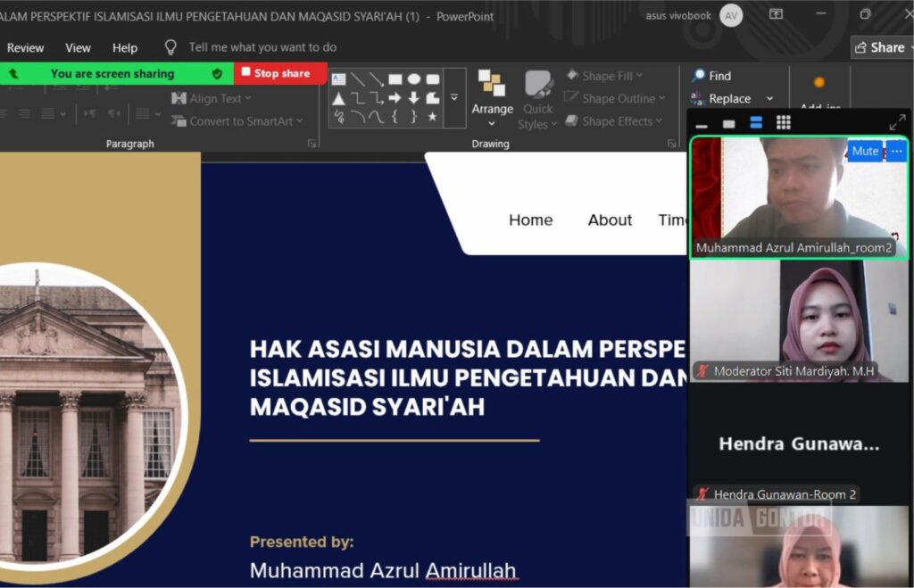
Task: Open more options on Azrul's video
Action: pos(896,151)
